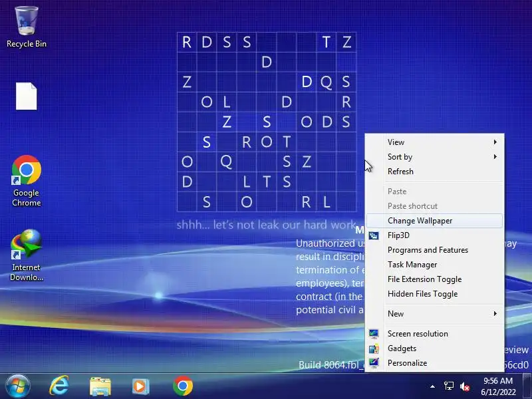
Task: Expand the New submenu
Action: pyautogui.click(x=435, y=313)
